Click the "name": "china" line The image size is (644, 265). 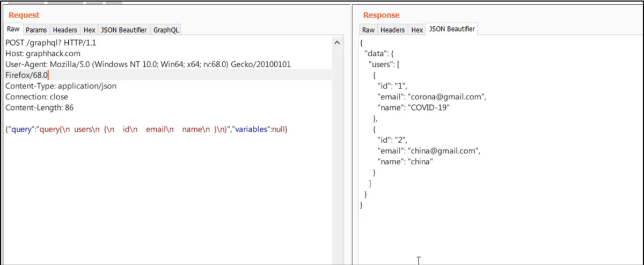[405, 161]
